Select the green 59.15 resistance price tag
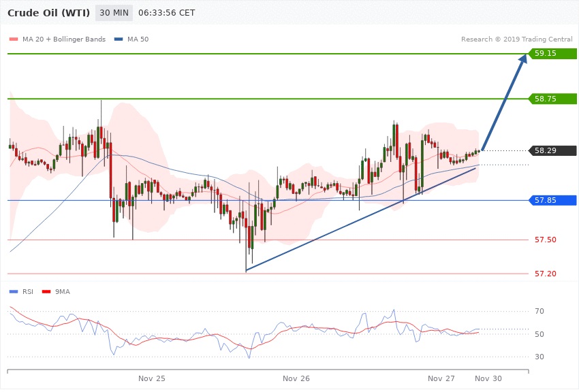 (x=550, y=53)
